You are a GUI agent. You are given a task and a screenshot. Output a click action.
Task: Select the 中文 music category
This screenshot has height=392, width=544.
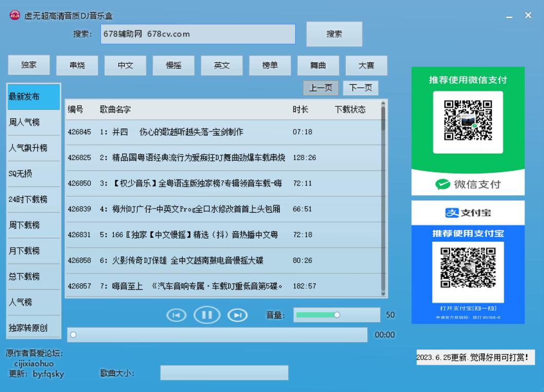tap(125, 65)
